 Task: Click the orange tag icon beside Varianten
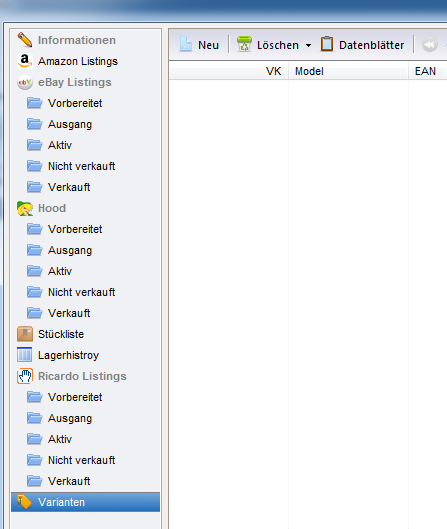click(25, 502)
